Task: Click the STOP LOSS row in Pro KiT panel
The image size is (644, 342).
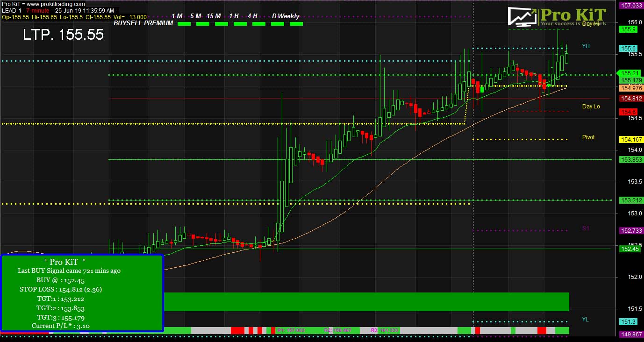Action: [61, 289]
